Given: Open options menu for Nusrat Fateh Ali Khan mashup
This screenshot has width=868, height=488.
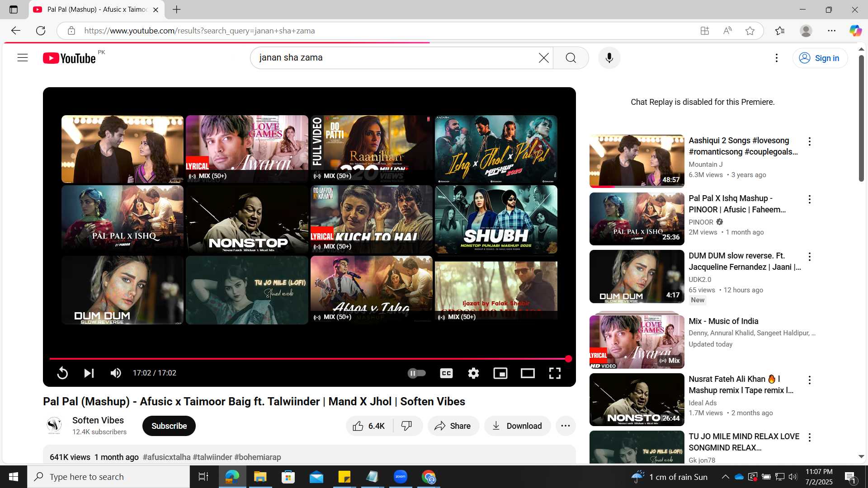Looking at the screenshot, I should (809, 380).
